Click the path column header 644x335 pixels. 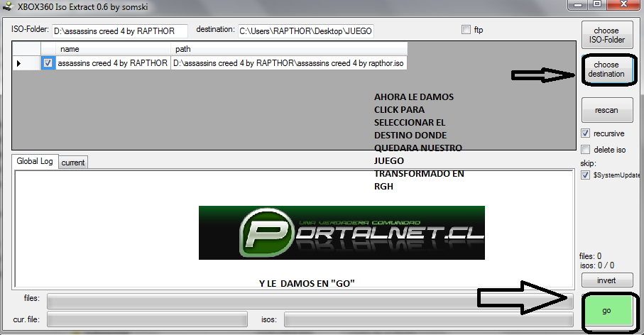(289, 49)
